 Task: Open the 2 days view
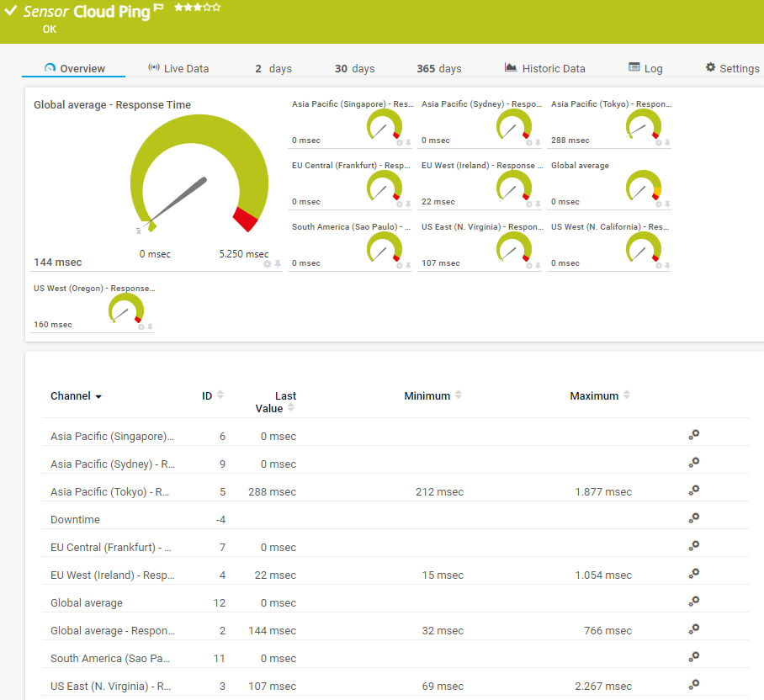tap(273, 68)
